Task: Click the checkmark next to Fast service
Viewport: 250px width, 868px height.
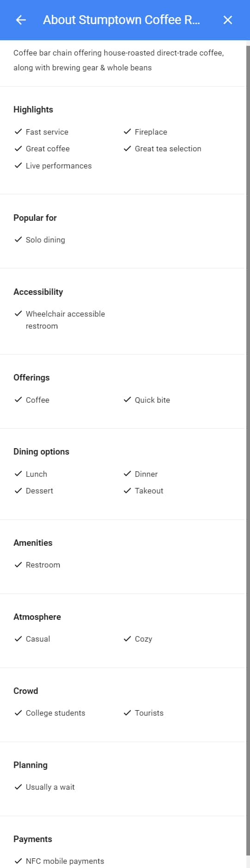Action: 18,131
